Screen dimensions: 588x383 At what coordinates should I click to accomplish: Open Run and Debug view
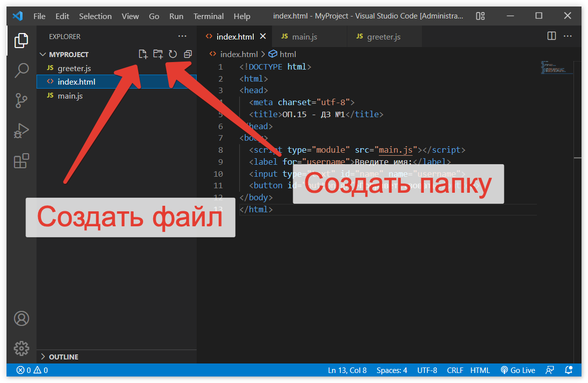click(x=21, y=131)
